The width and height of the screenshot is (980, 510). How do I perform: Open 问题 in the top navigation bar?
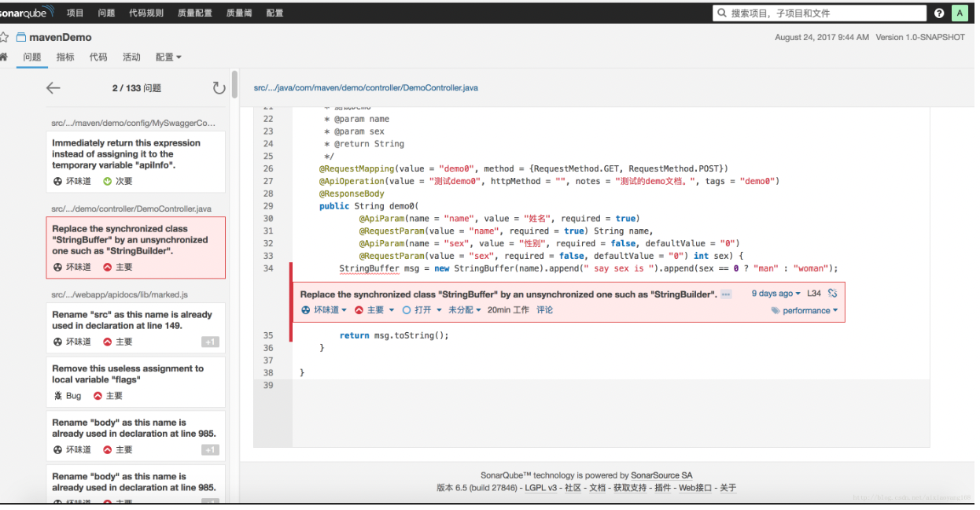point(106,13)
